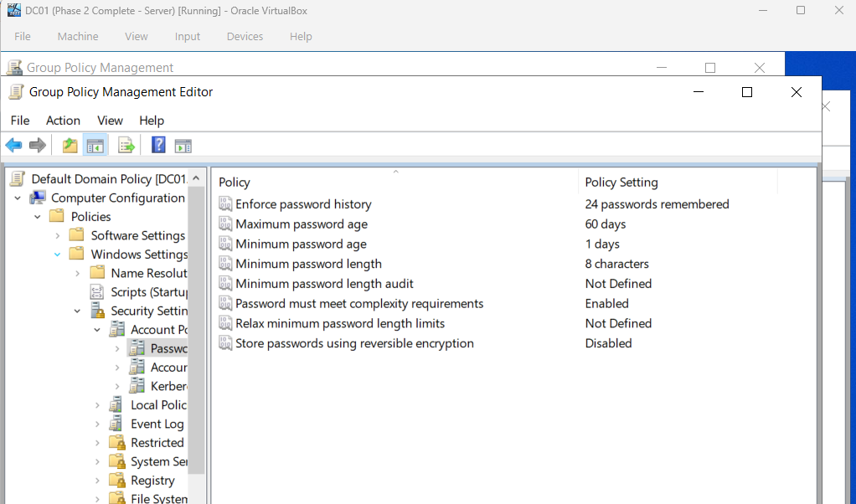Viewport: 856px width, 504px height.
Task: Click the Group Policy Management Editor title icon
Action: click(x=17, y=91)
